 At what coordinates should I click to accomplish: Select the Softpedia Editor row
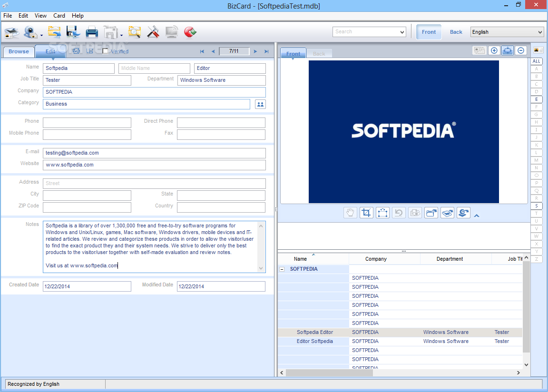400,332
